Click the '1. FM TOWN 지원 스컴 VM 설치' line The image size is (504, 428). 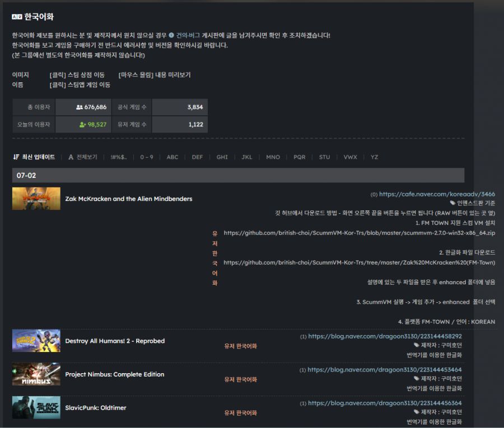pos(455,223)
